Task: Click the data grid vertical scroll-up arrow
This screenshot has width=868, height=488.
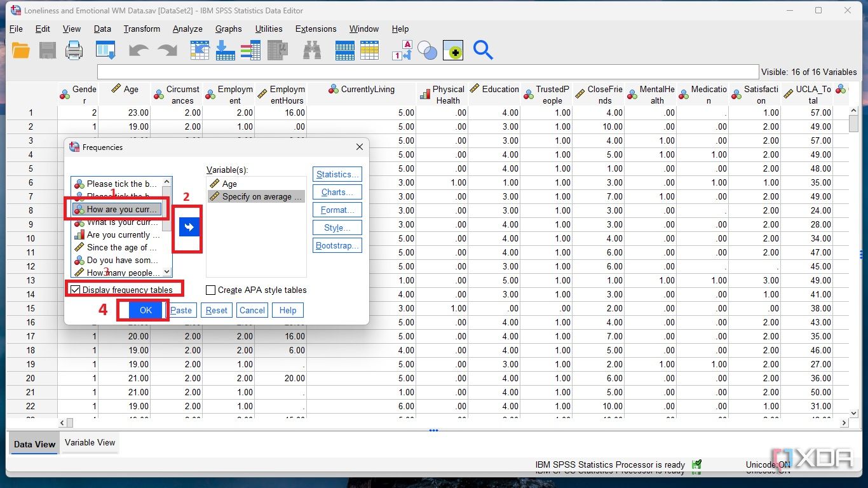Action: point(854,112)
